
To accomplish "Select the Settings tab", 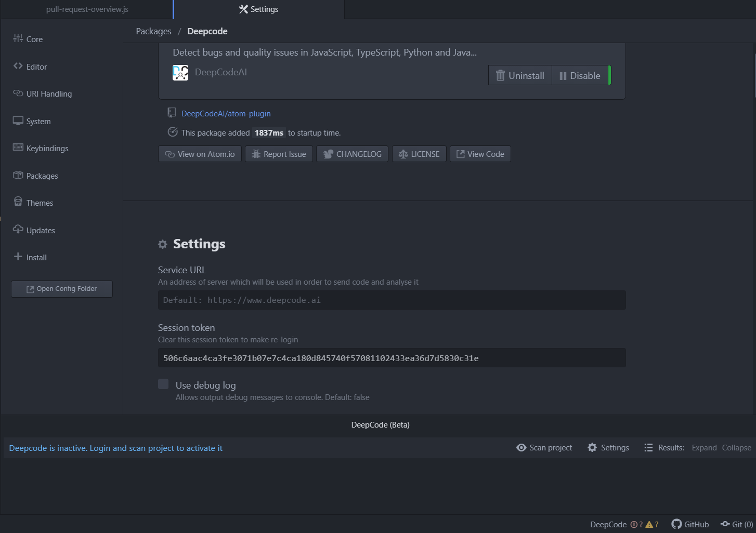I will coord(259,9).
